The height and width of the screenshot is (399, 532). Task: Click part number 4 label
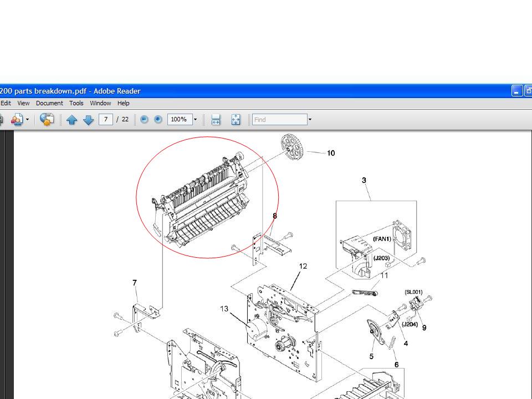coord(406,344)
